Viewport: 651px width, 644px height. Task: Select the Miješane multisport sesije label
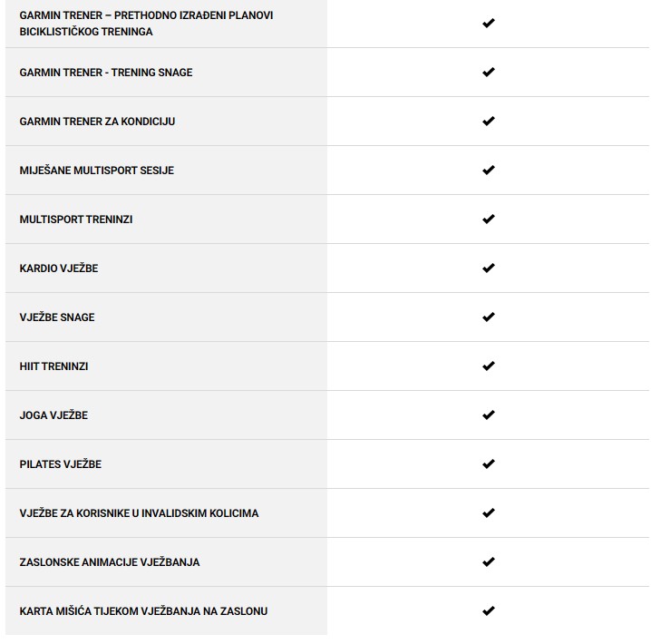pos(96,171)
